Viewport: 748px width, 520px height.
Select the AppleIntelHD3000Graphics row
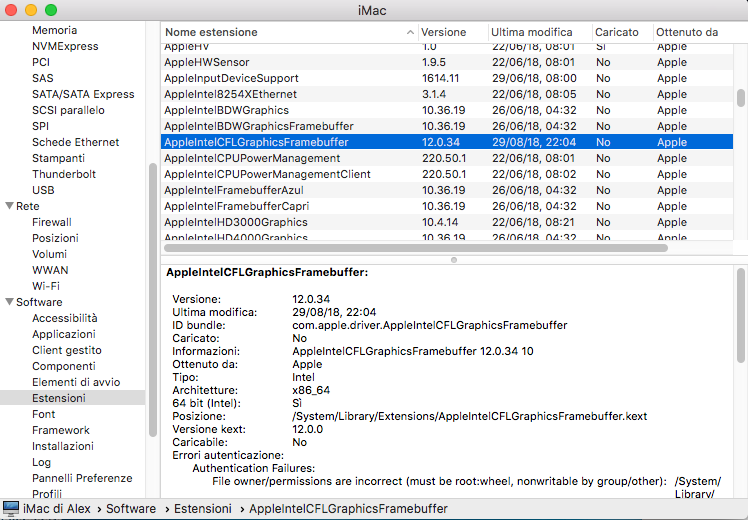tap(447, 222)
